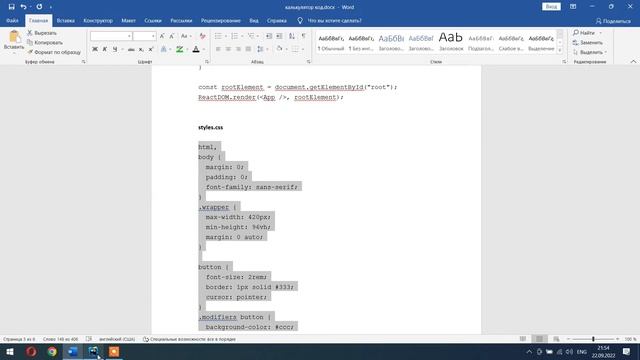Click the Поделиться share button
The image size is (640, 360).
pyautogui.click(x=613, y=21)
